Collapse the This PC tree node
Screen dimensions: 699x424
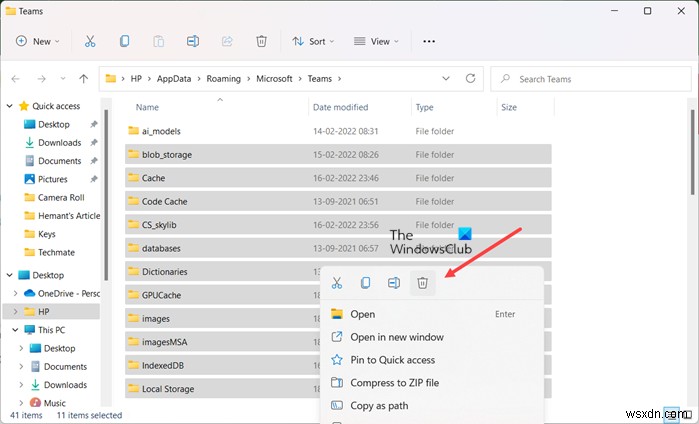click(15, 330)
